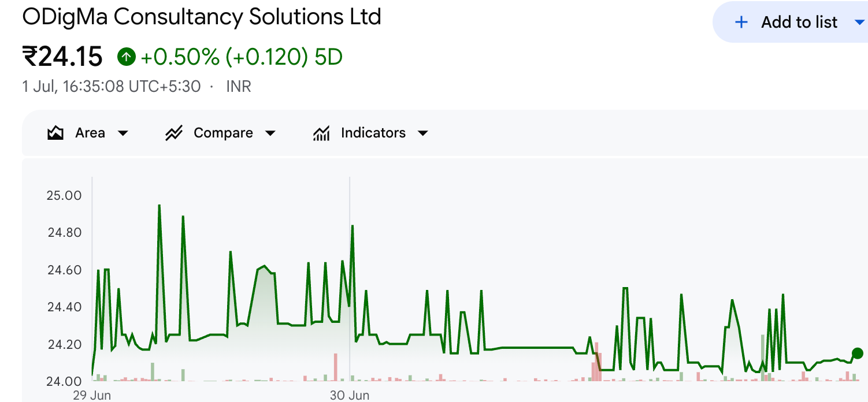Click the Area label in the chart toolbar
This screenshot has width=868, height=402.
click(90, 133)
